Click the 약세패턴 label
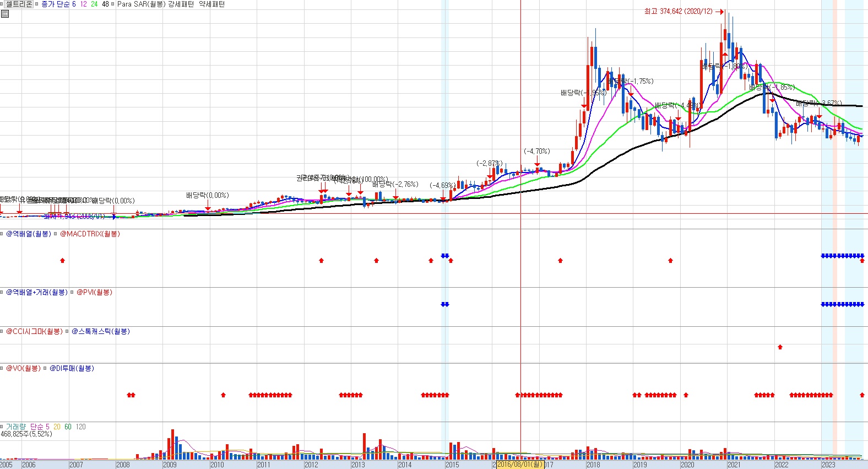This screenshot has height=469, width=868. 211,4
